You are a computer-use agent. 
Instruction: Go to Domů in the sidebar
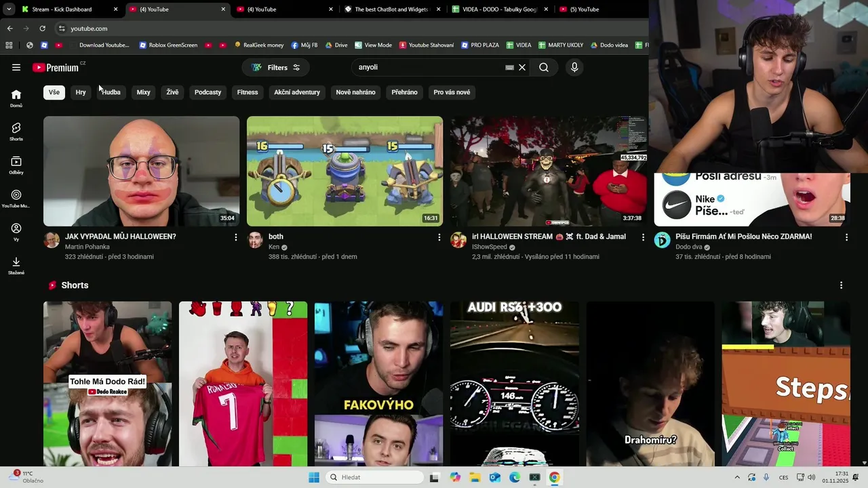[16, 98]
